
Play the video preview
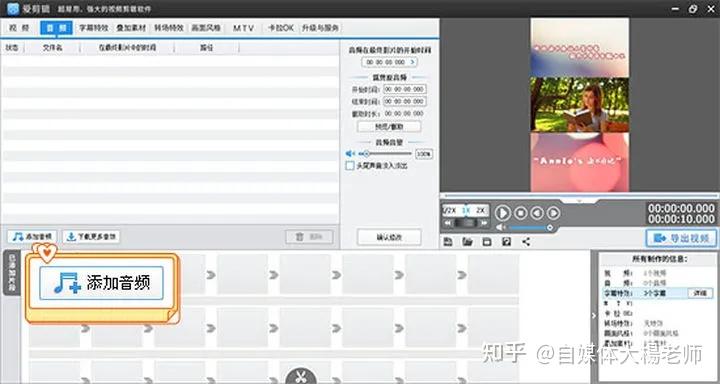(503, 213)
